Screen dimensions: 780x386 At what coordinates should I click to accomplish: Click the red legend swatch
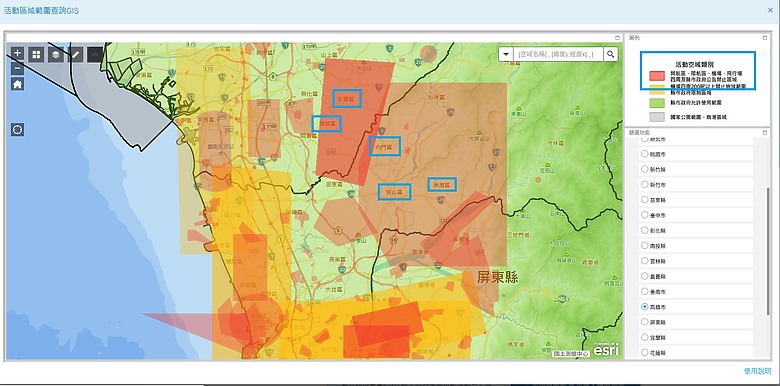point(657,76)
